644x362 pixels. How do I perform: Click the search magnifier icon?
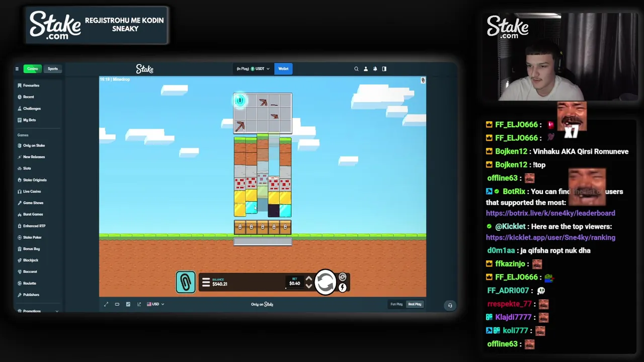coord(356,69)
